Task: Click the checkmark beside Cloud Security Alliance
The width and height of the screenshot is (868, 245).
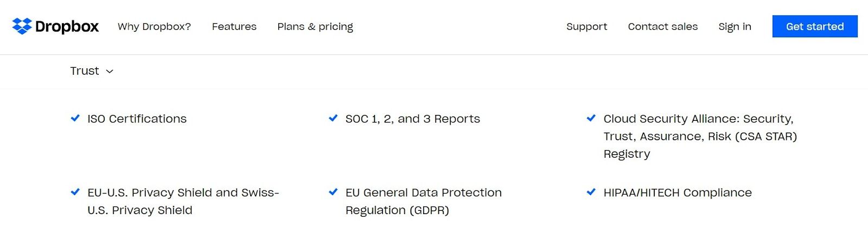Action: [x=591, y=118]
